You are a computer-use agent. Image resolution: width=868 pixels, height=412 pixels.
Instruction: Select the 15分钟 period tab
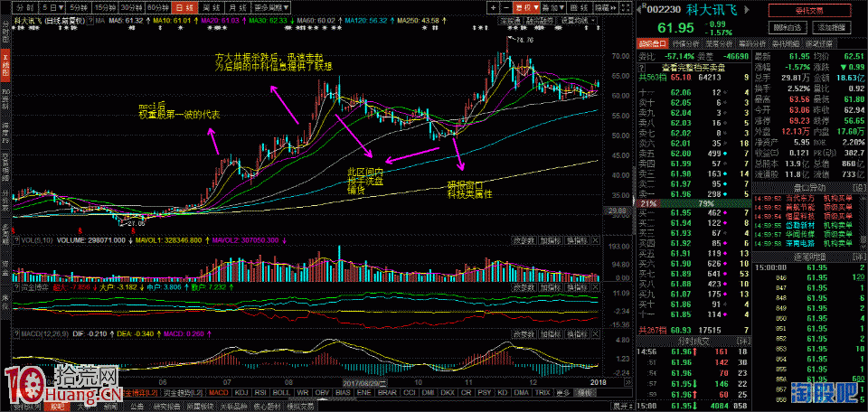[103, 8]
